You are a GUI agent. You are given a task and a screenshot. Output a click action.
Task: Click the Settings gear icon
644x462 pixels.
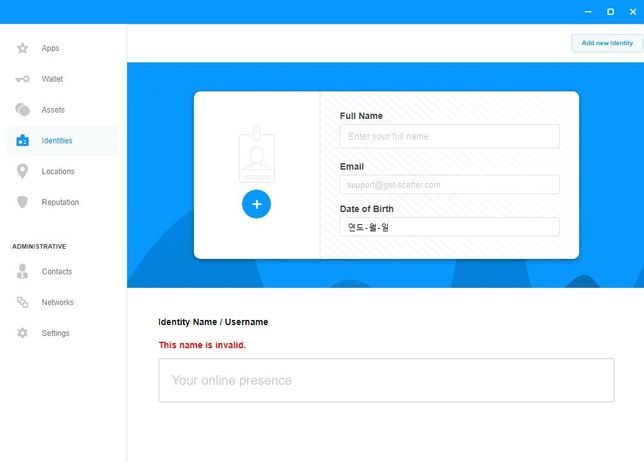tap(22, 333)
